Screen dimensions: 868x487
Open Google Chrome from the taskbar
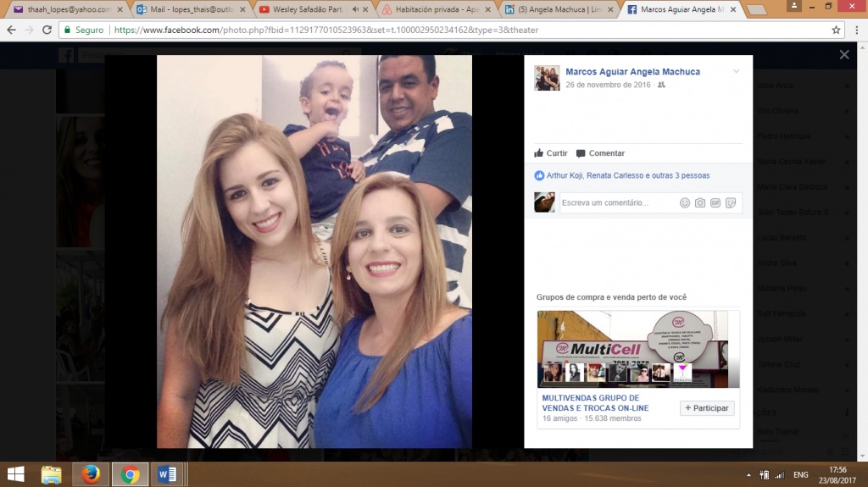tap(130, 474)
